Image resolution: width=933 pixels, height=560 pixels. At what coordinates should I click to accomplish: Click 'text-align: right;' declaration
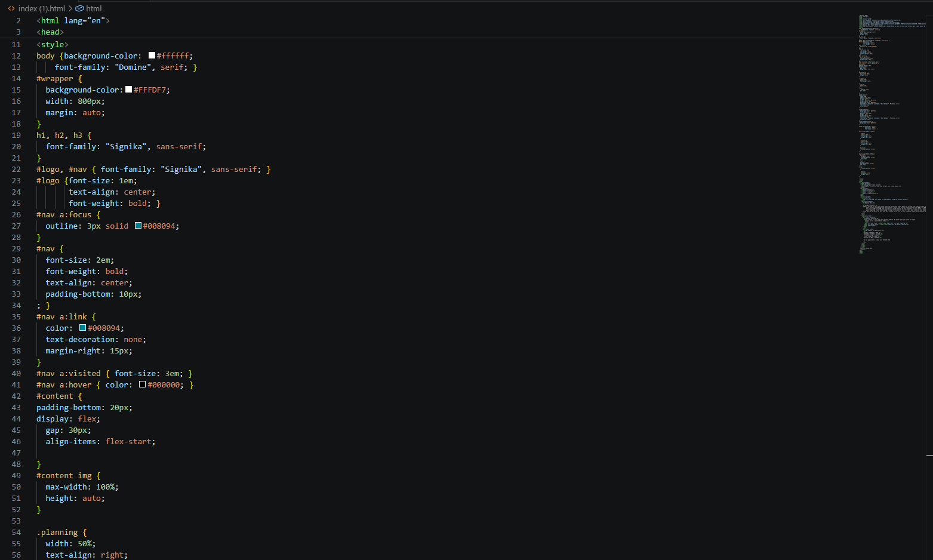tap(87, 555)
